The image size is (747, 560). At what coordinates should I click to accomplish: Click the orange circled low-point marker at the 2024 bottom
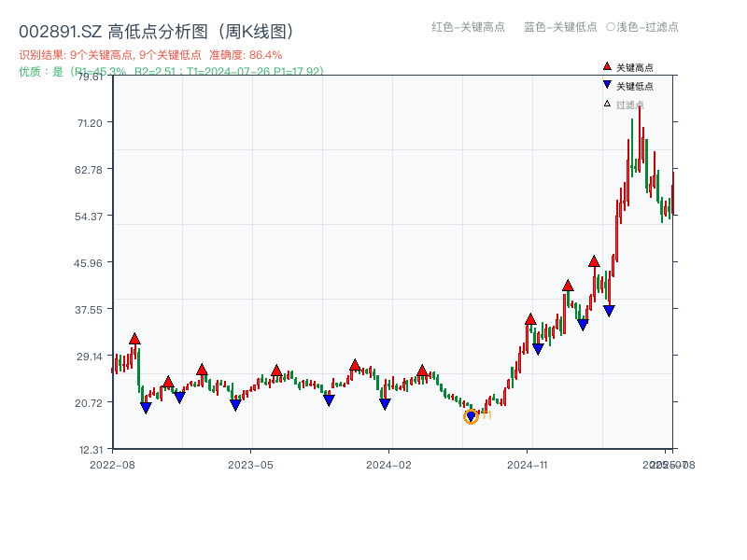coord(471,416)
